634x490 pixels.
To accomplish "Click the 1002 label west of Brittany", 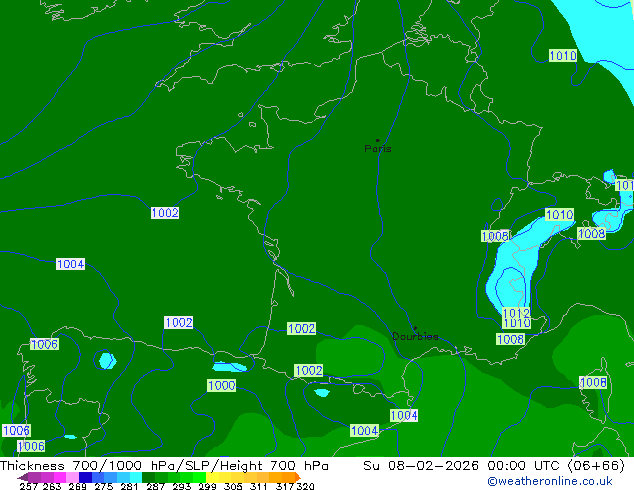I will point(165,213).
